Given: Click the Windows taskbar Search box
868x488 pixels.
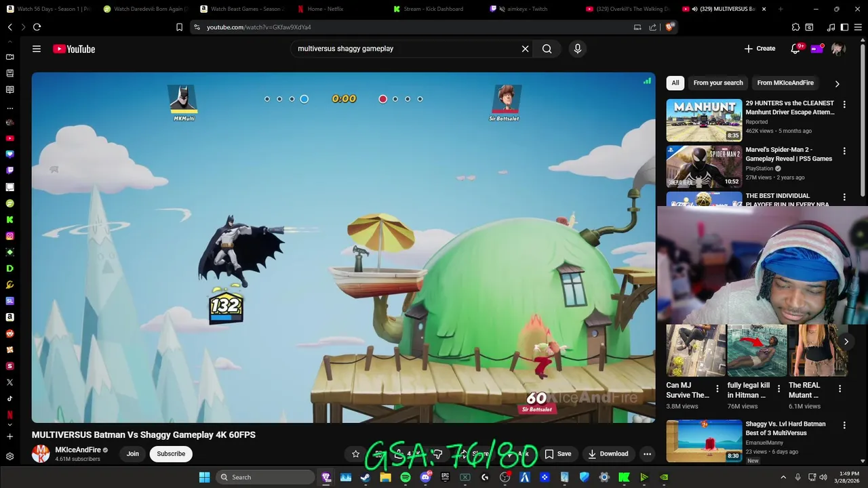Looking at the screenshot, I should 266,477.
